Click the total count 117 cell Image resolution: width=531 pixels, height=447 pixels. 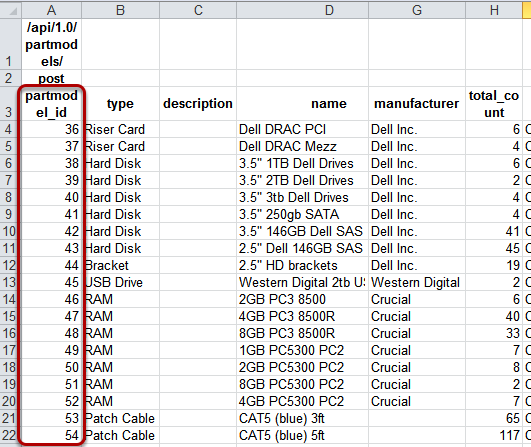pyautogui.click(x=494, y=435)
